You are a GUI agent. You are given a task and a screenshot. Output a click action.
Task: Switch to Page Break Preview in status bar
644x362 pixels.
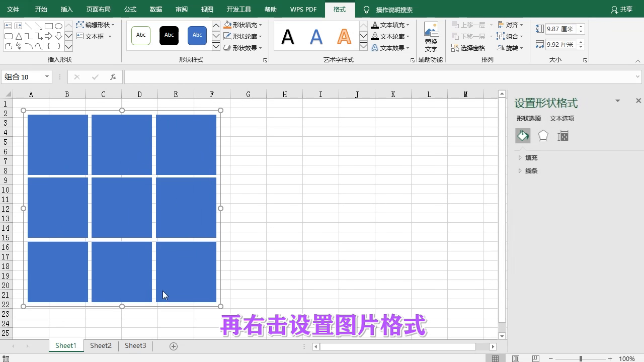pyautogui.click(x=536, y=358)
